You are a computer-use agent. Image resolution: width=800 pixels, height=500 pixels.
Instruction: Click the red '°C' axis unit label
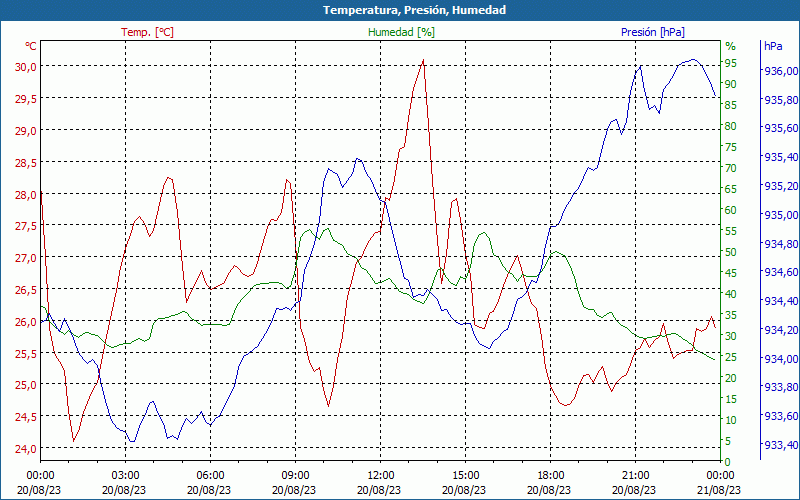coord(31,46)
